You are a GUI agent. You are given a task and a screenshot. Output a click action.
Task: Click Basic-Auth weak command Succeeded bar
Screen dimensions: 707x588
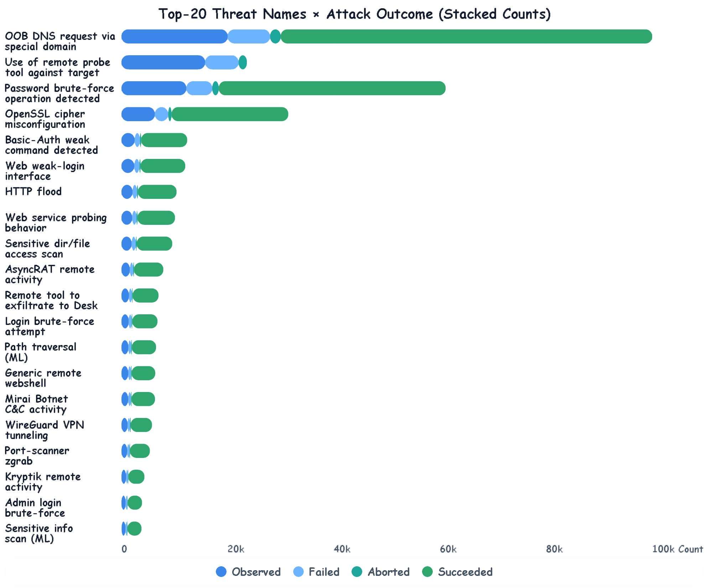tap(164, 140)
